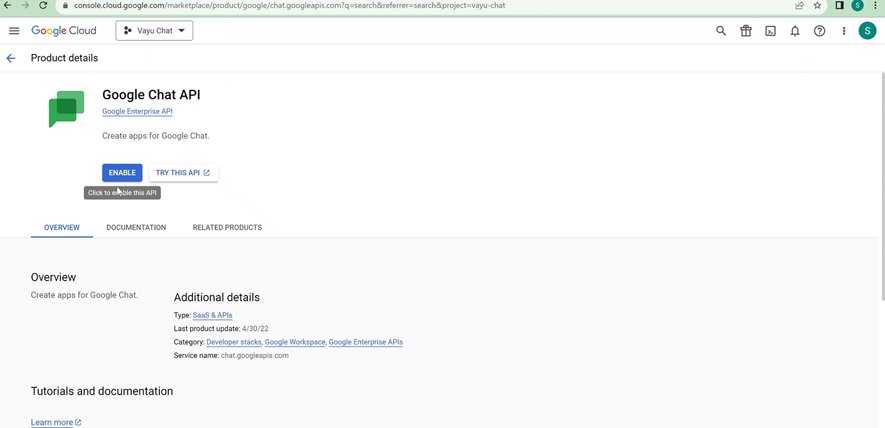Open the Developer stacks category link
The width and height of the screenshot is (885, 428).
[234, 342]
